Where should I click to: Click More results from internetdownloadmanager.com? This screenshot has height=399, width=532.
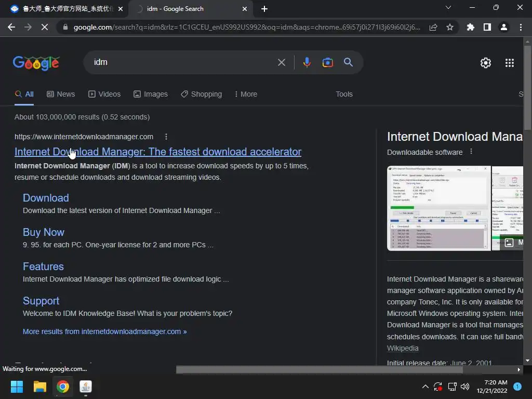pyautogui.click(x=104, y=331)
